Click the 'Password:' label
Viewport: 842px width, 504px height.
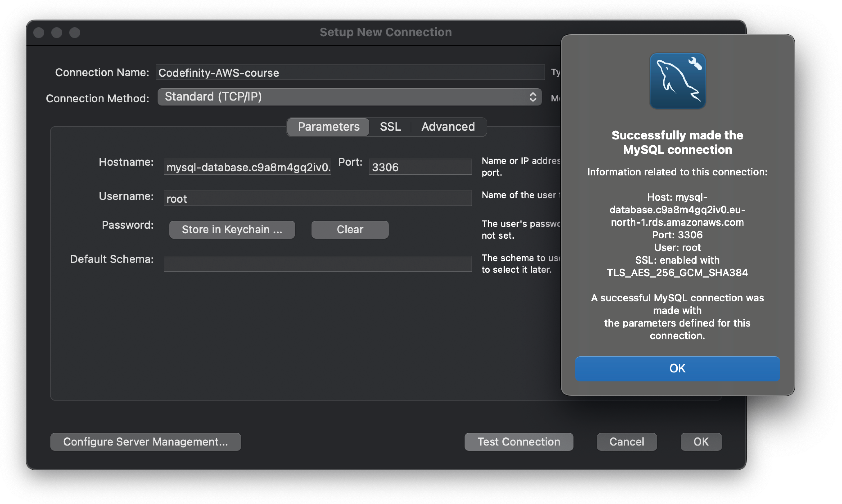click(127, 225)
